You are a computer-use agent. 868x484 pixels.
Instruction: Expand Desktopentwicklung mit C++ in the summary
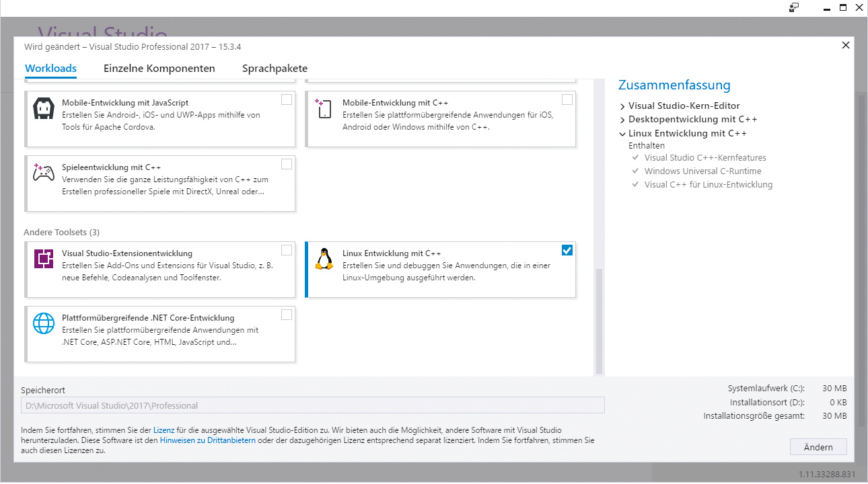[x=622, y=120]
